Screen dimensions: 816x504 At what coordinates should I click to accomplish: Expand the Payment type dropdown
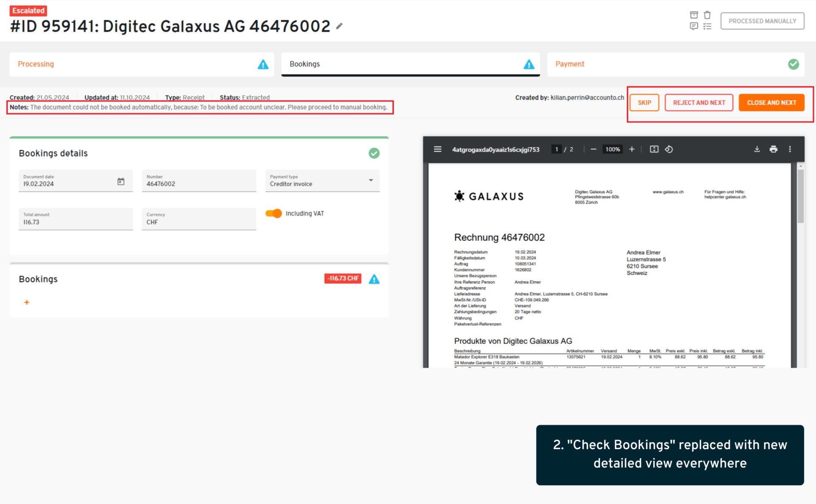[322, 181]
